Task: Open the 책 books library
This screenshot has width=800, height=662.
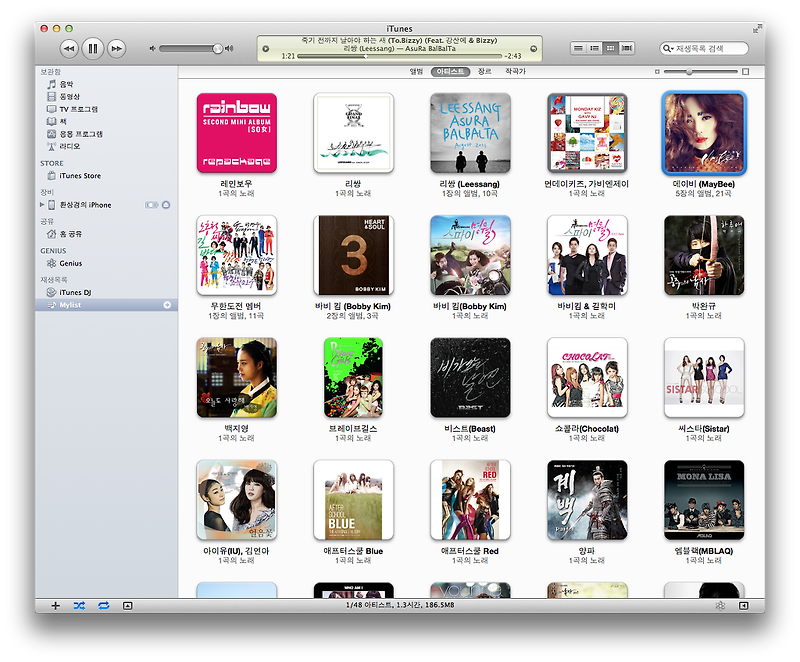Action: coord(63,121)
